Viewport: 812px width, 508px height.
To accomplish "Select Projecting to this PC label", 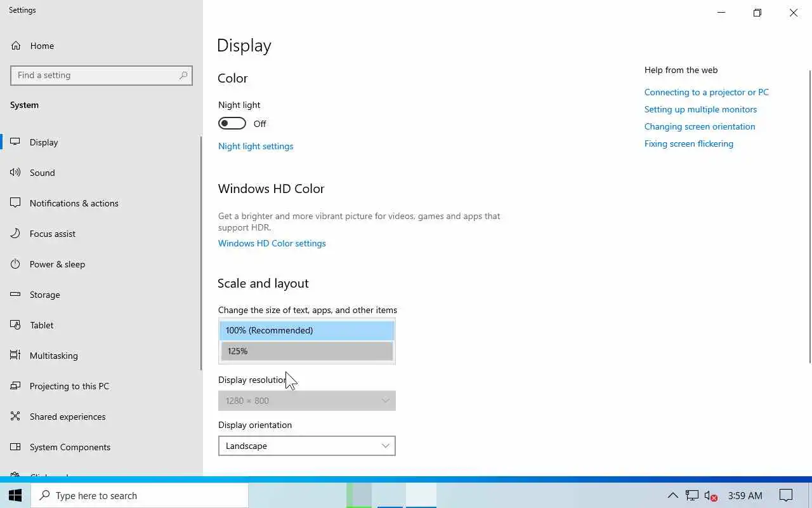I will pyautogui.click(x=69, y=386).
